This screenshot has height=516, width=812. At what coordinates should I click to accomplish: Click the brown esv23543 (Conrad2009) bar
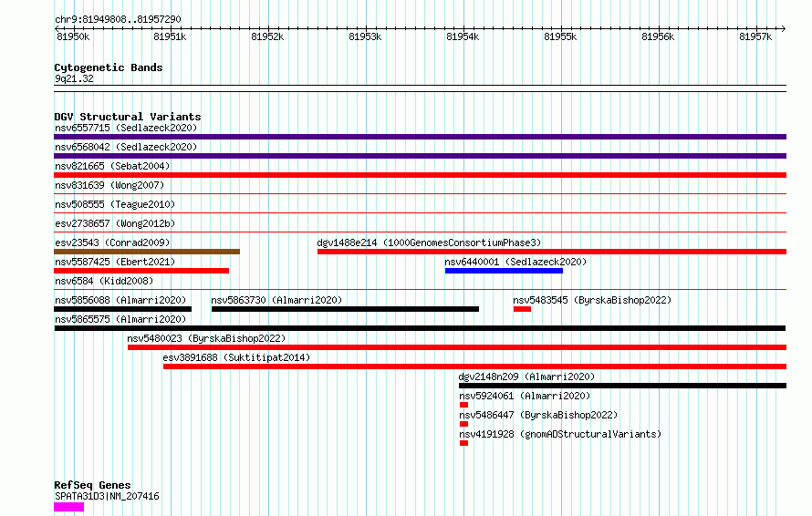point(147,252)
